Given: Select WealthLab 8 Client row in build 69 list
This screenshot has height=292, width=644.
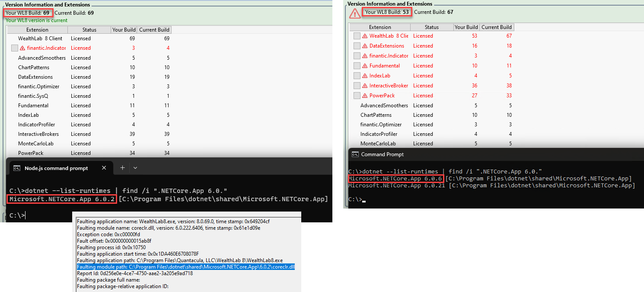Looking at the screenshot, I should click(89, 39).
